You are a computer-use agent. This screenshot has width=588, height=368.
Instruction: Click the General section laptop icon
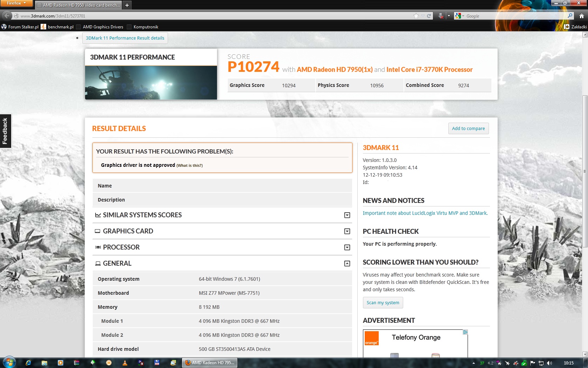[98, 264]
